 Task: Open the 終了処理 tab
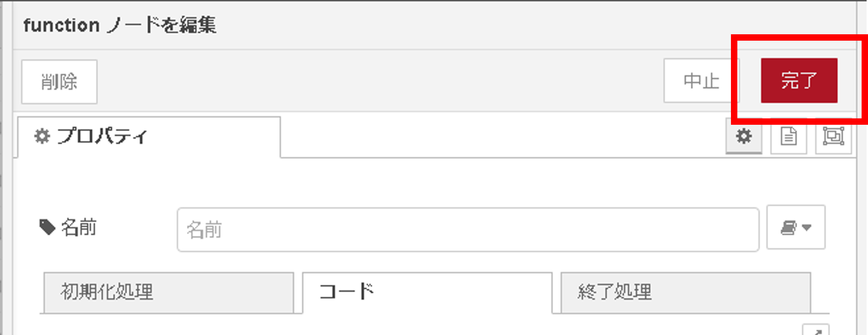click(686, 292)
